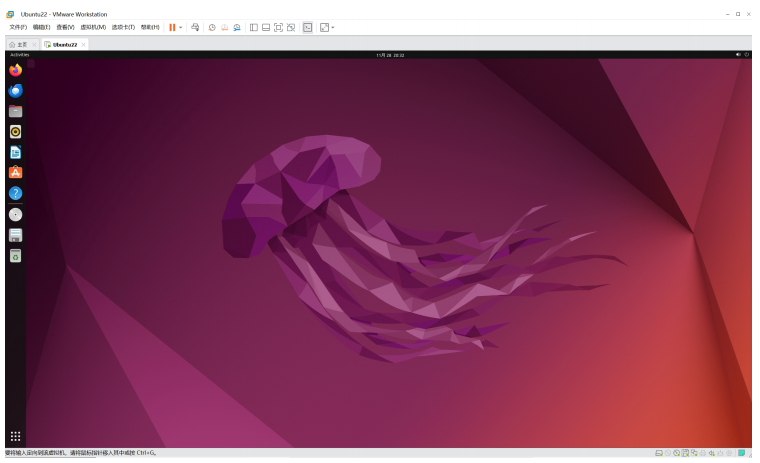
Task: Open the 查看(V) menu
Action: coord(65,28)
